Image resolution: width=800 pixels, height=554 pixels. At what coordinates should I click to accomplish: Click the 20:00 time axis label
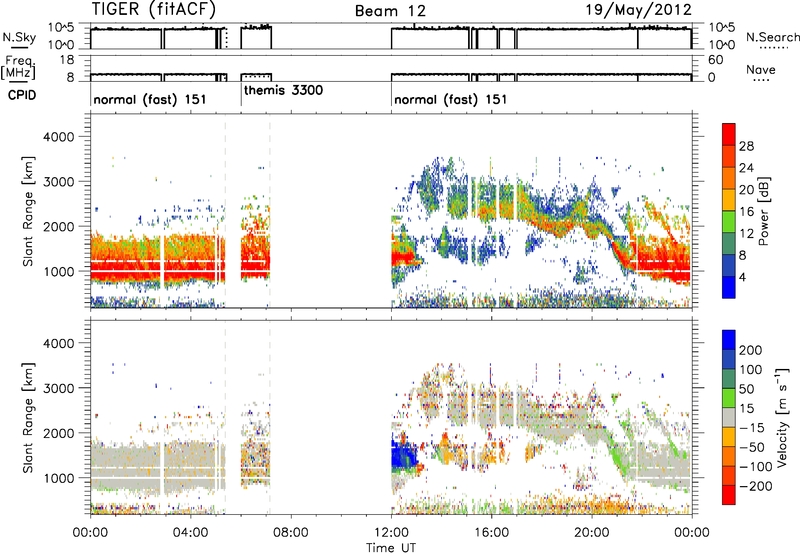[x=591, y=533]
